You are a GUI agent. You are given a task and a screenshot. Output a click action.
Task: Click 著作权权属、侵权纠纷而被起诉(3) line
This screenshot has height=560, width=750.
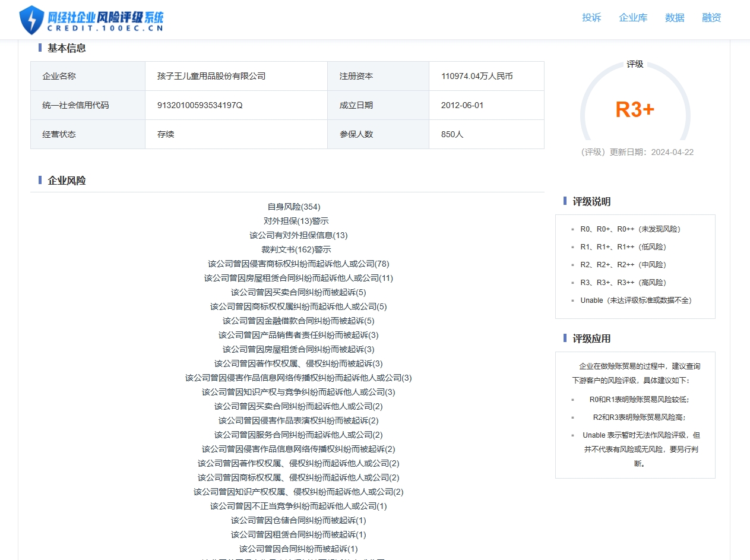(x=299, y=363)
